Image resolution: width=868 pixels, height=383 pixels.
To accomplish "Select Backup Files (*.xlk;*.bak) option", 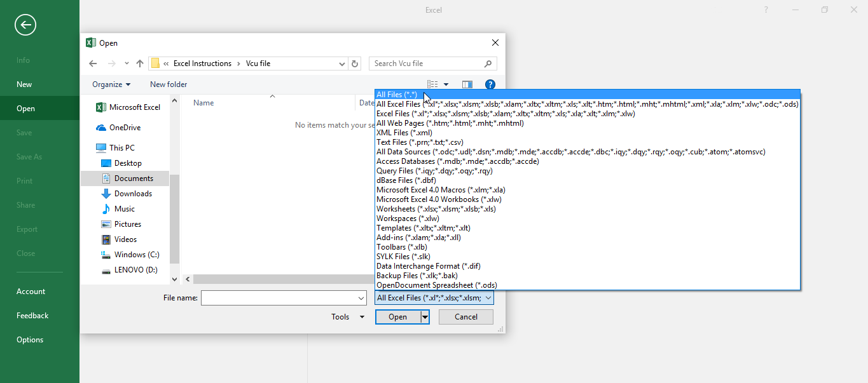I will pyautogui.click(x=587, y=276).
